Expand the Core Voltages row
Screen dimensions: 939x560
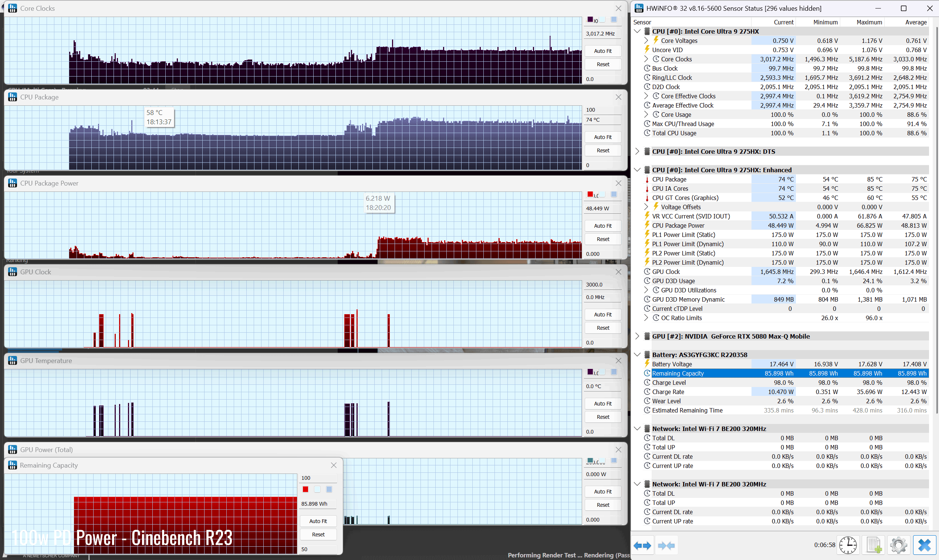click(x=646, y=40)
